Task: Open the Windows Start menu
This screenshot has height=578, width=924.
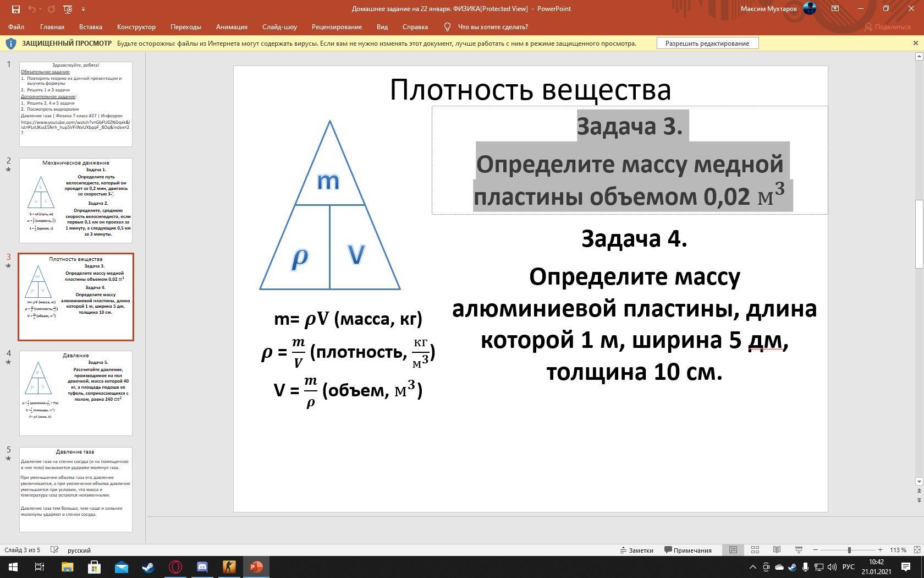Action: [x=13, y=567]
